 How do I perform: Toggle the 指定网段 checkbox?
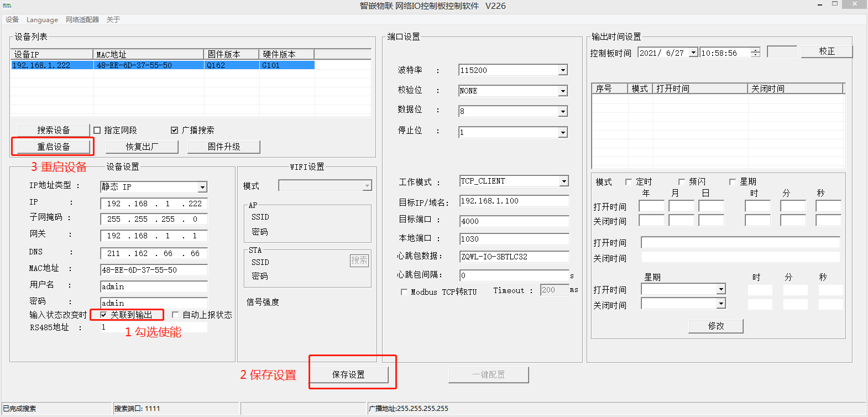point(97,131)
